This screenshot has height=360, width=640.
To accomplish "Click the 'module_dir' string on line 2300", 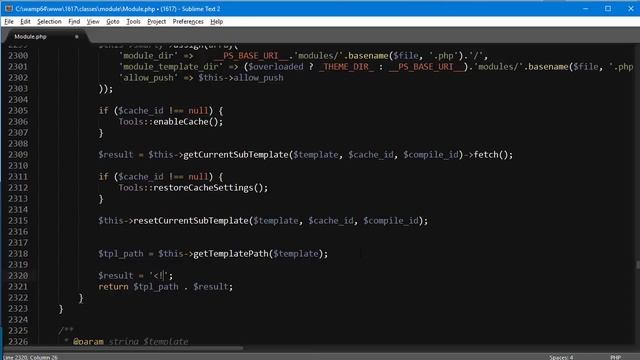I will [x=149, y=56].
